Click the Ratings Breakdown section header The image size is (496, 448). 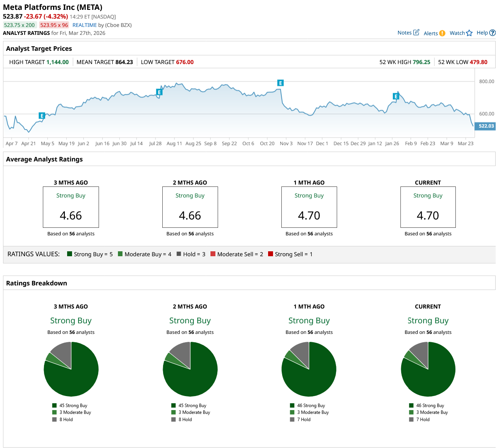(36, 283)
